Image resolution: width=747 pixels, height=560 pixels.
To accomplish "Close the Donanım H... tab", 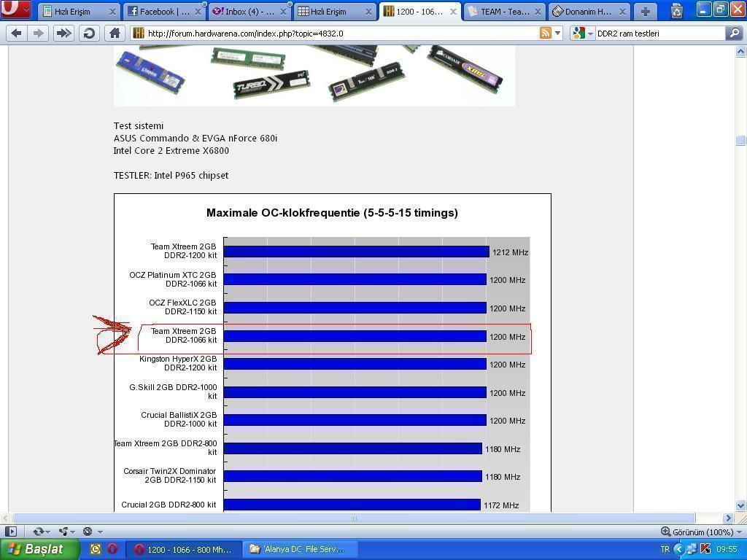I will tap(623, 12).
